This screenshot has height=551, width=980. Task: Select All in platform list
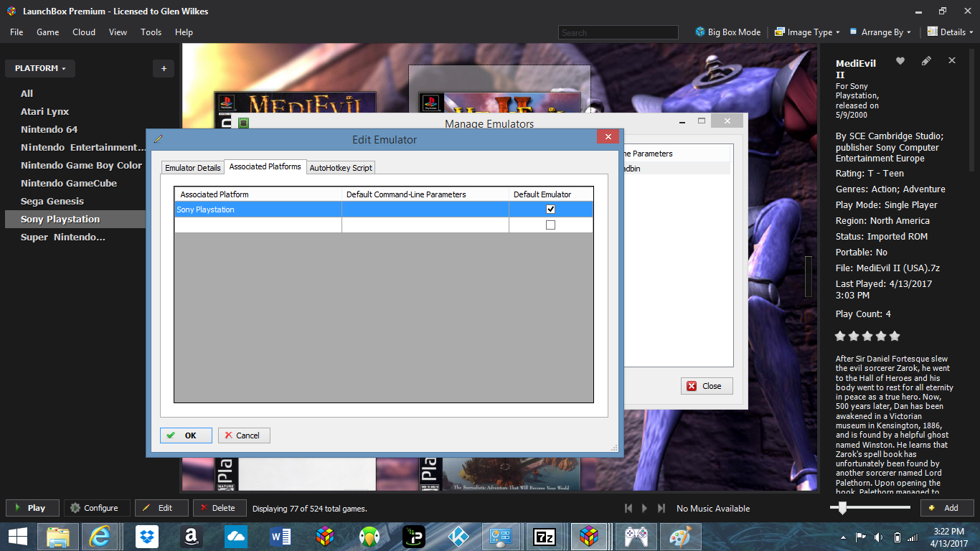click(x=27, y=94)
